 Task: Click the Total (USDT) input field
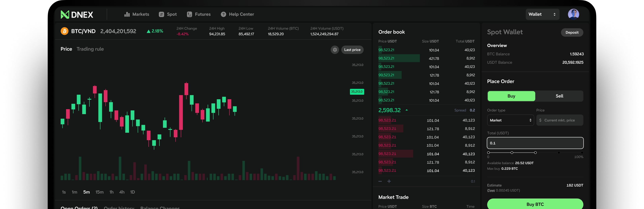click(535, 143)
